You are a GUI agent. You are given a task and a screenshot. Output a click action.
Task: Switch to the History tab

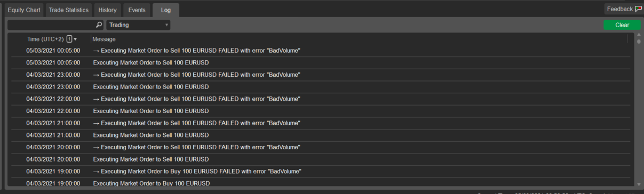pos(107,10)
